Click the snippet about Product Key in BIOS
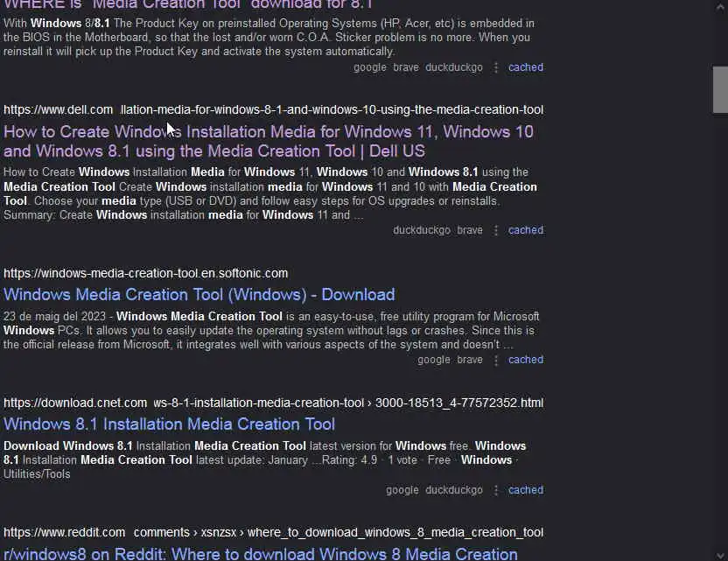 tap(269, 37)
